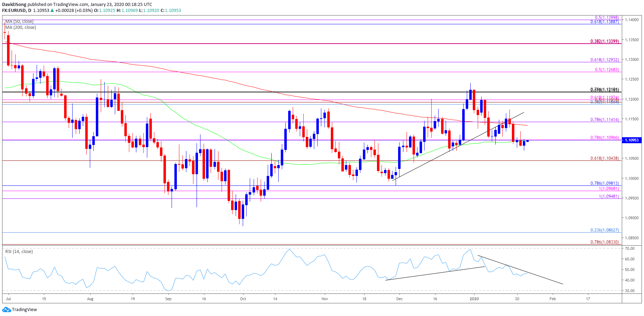Click the MA (200, close) indicator label
The width and height of the screenshot is (644, 316).
pyautogui.click(x=20, y=27)
